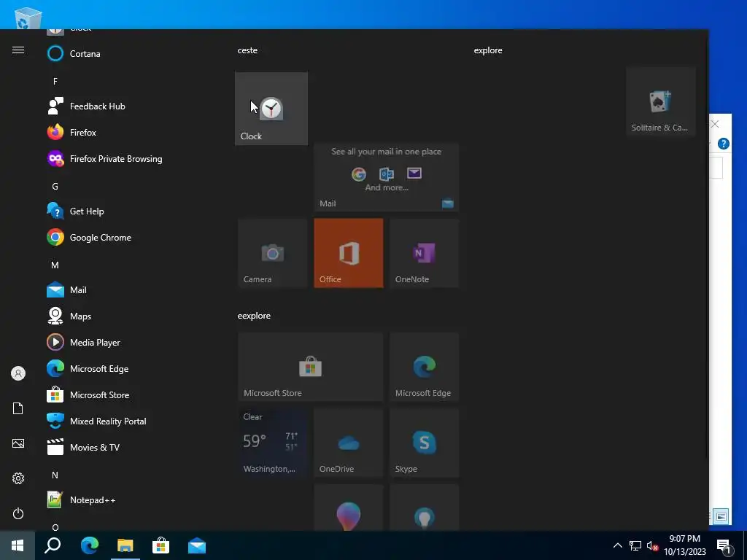Open the Clock tile

point(271,109)
